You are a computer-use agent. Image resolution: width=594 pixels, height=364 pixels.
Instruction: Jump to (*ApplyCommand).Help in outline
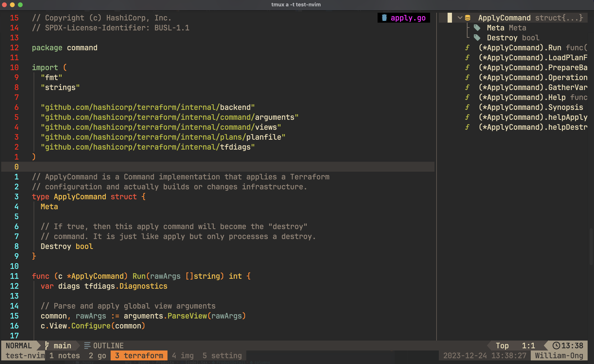(533, 97)
